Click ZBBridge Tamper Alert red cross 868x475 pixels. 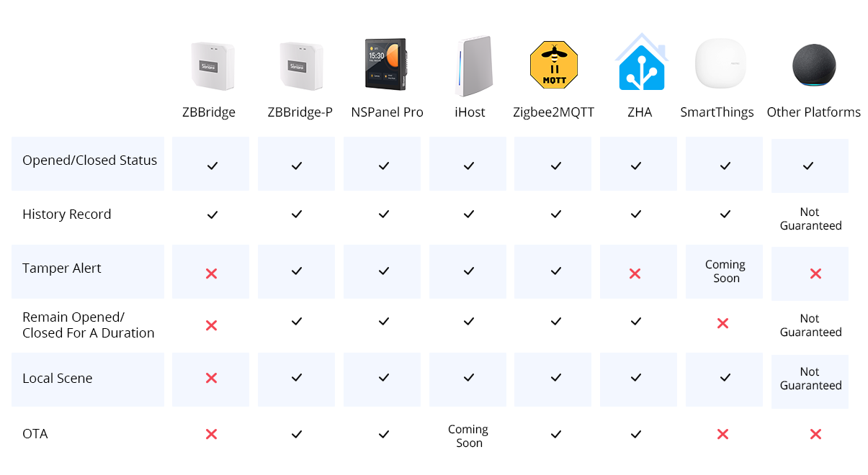coord(211,273)
